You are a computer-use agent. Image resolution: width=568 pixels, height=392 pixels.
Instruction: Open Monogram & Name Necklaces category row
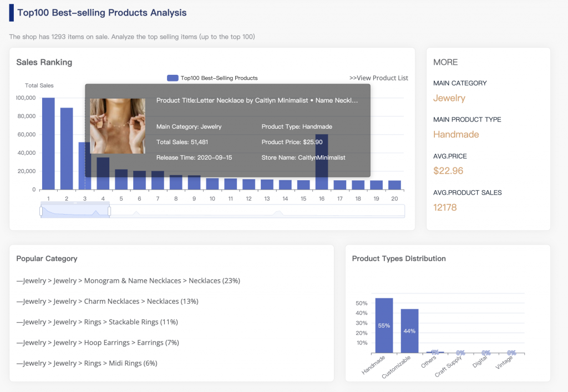(x=128, y=281)
